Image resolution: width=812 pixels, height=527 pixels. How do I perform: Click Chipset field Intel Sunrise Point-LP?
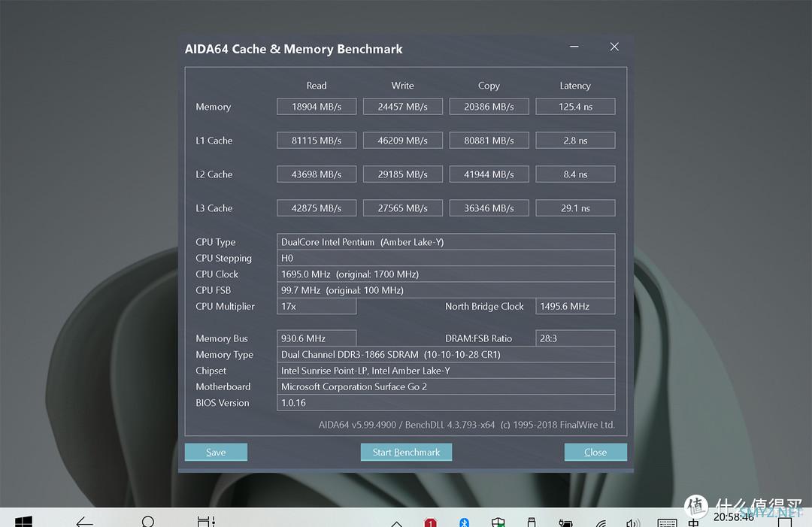(446, 370)
